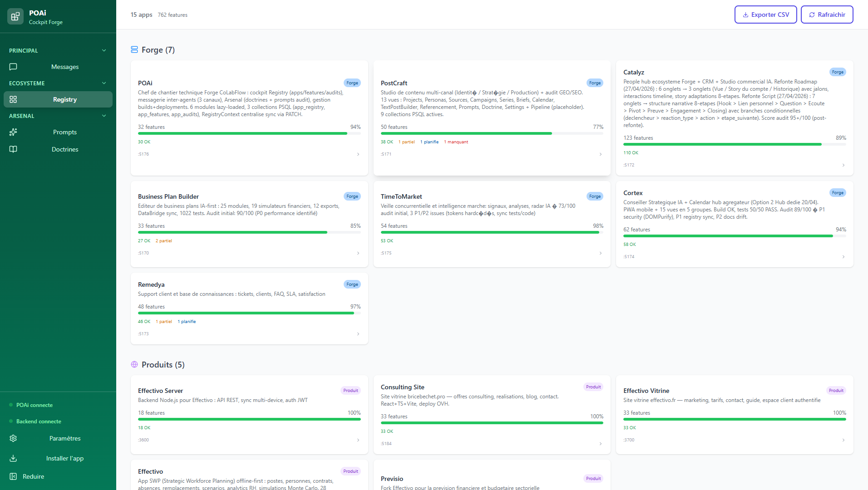Image resolution: width=868 pixels, height=490 pixels.
Task: Click the Produit badge on Effectivo Server
Action: pyautogui.click(x=351, y=391)
